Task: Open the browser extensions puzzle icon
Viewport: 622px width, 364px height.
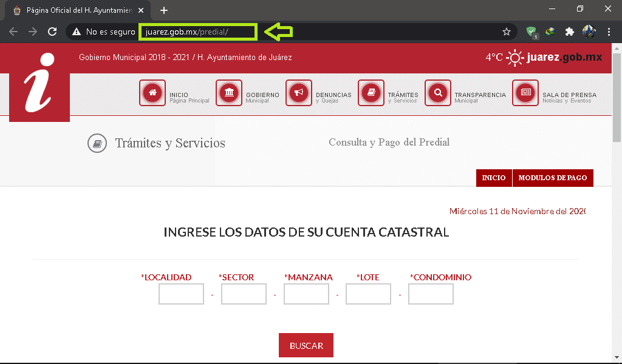Action: coord(570,32)
